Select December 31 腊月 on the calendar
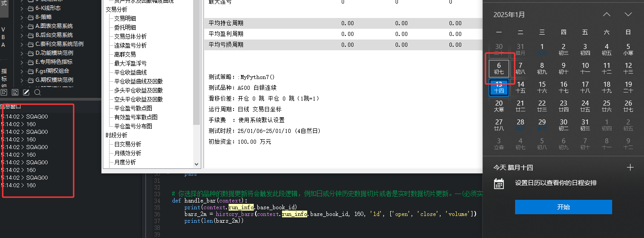This screenshot has width=644, height=238. (520, 49)
